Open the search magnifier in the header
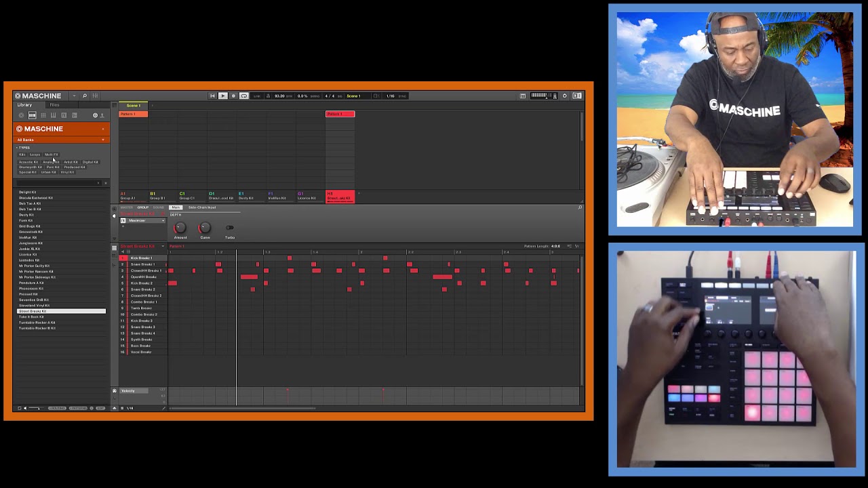The height and width of the screenshot is (488, 868). [85, 96]
